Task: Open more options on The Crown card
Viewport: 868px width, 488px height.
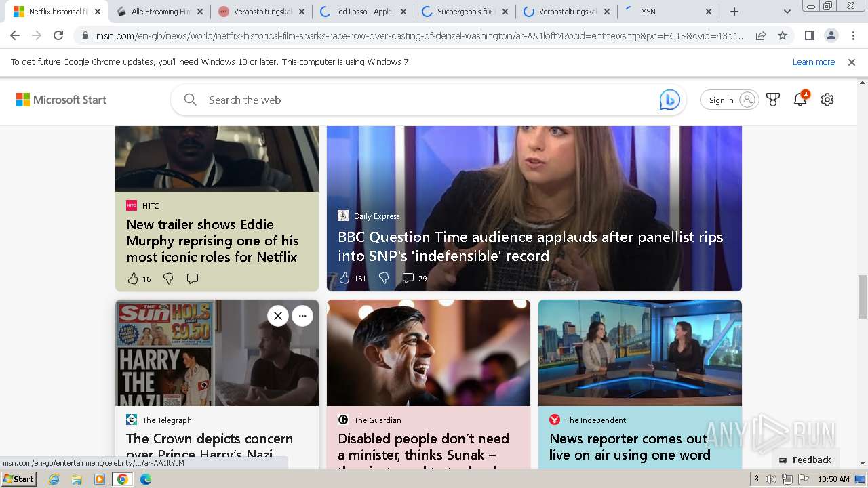Action: click(x=302, y=316)
